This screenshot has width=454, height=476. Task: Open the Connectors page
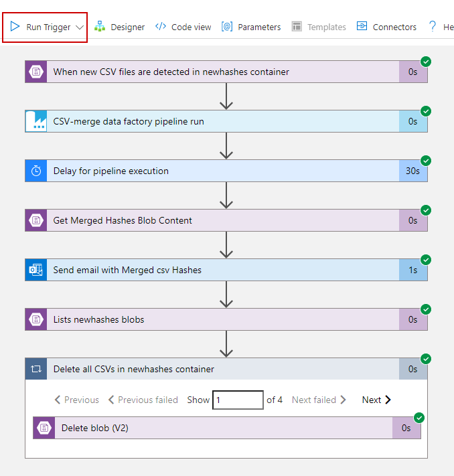[386, 27]
